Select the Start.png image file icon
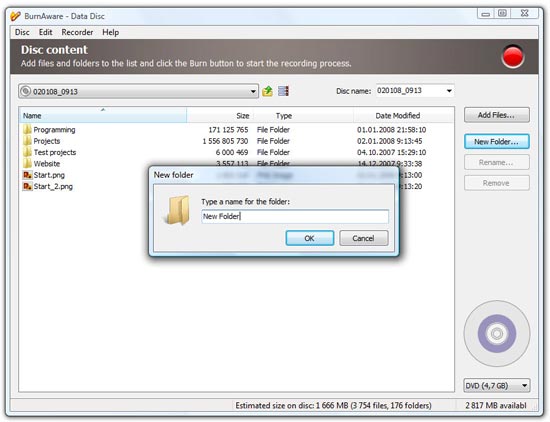Screen dimensions: 550x422 coord(27,175)
